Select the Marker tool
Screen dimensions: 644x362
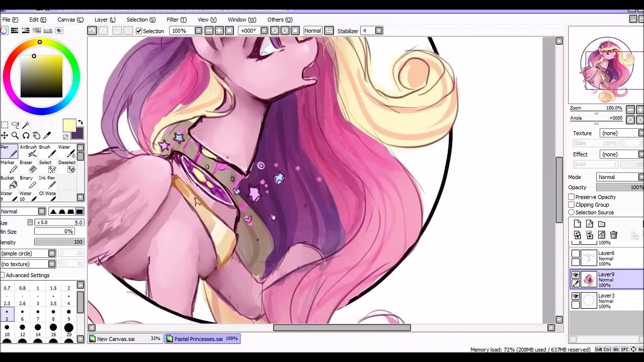point(9,166)
